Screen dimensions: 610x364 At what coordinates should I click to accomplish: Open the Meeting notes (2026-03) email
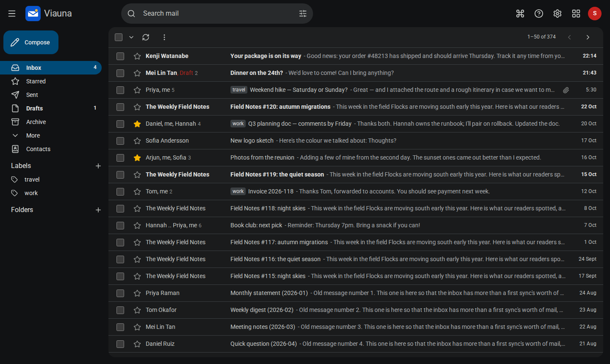coord(356,327)
